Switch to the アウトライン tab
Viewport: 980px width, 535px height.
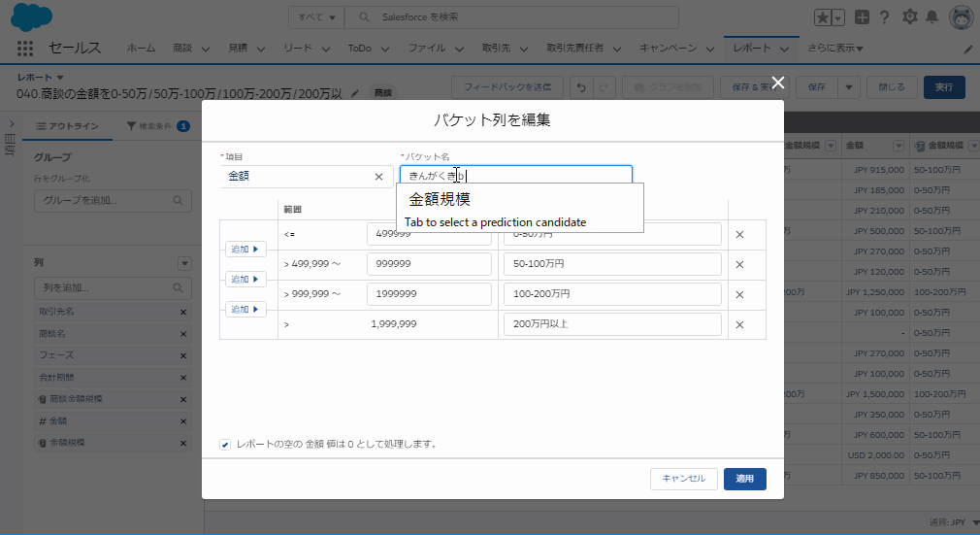tap(68, 126)
